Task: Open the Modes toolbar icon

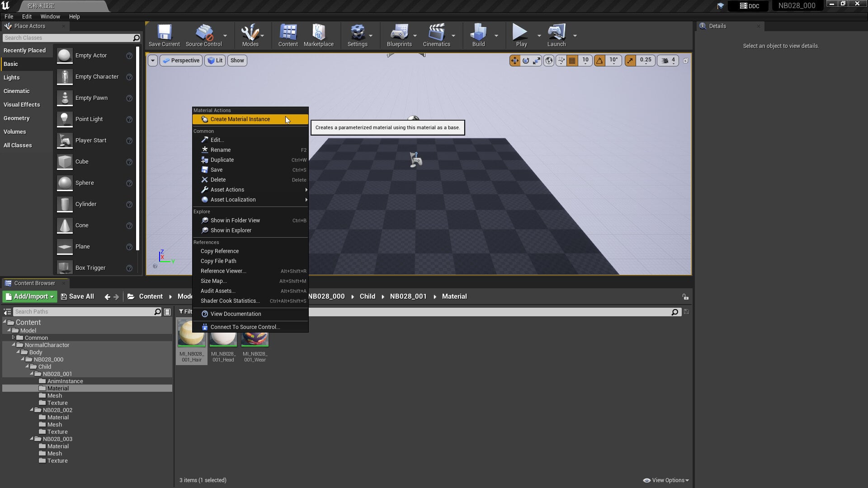Action: (x=250, y=35)
